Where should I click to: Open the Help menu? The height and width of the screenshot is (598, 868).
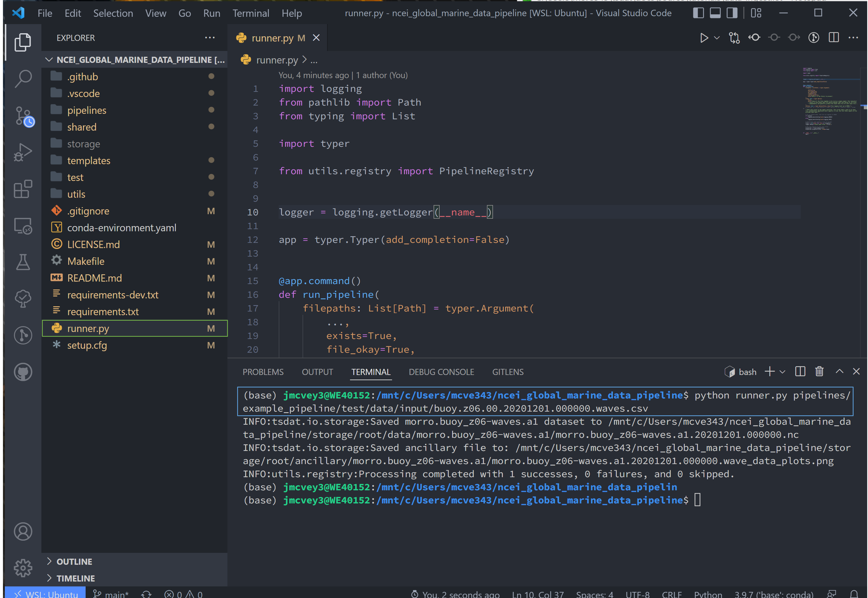tap(291, 13)
